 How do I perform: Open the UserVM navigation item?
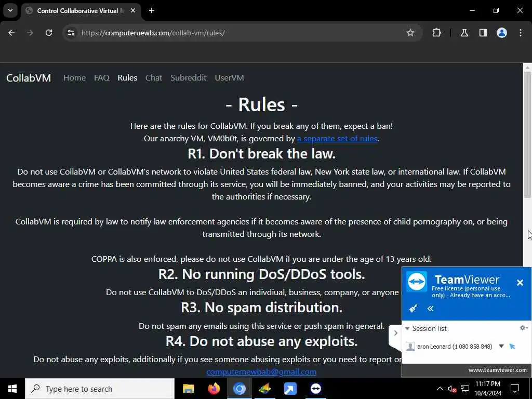[x=229, y=78]
